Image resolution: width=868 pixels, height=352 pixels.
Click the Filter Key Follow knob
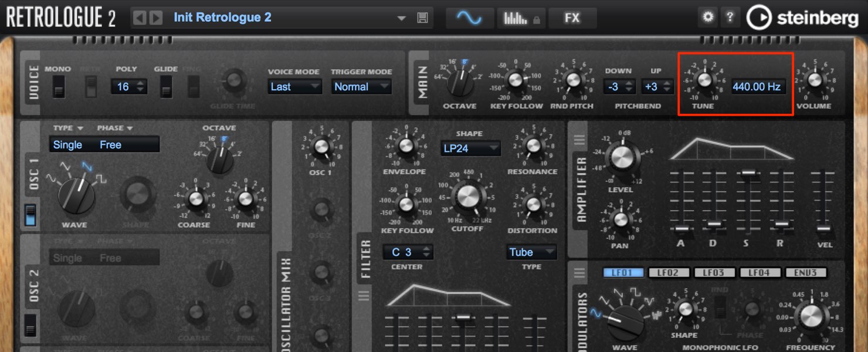click(x=406, y=205)
